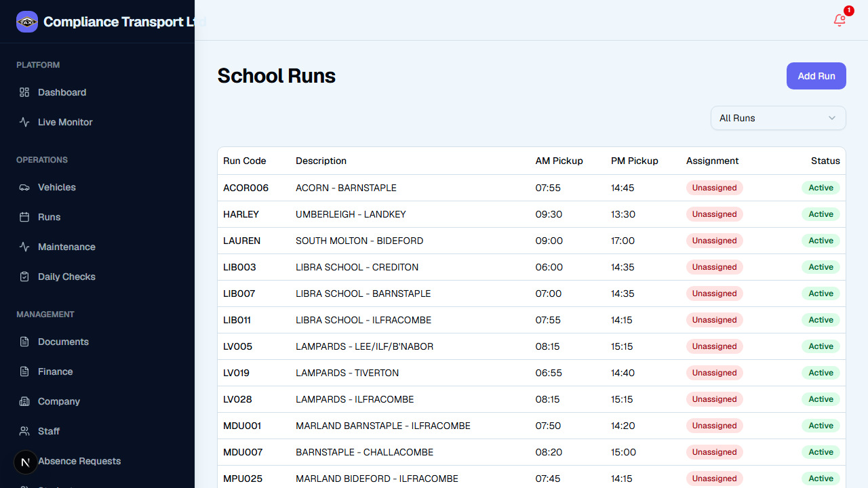The width and height of the screenshot is (868, 488).
Task: Click the Staff people icon
Action: [x=24, y=431]
